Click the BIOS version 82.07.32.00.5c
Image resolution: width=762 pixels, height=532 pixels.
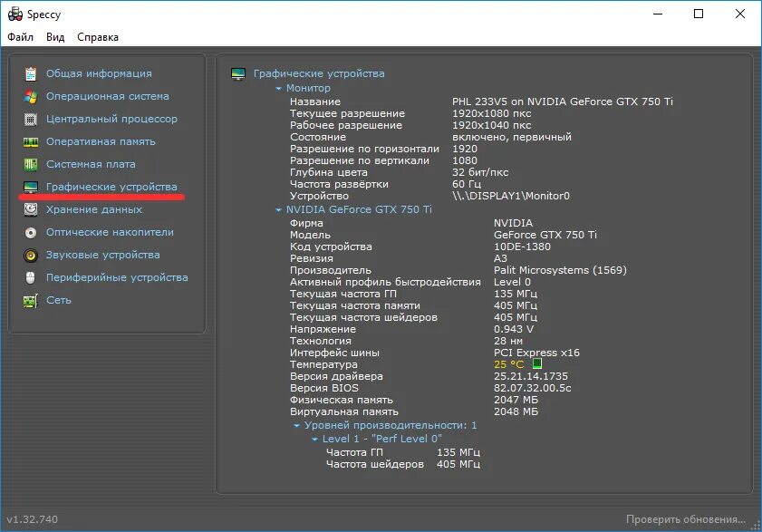click(532, 388)
